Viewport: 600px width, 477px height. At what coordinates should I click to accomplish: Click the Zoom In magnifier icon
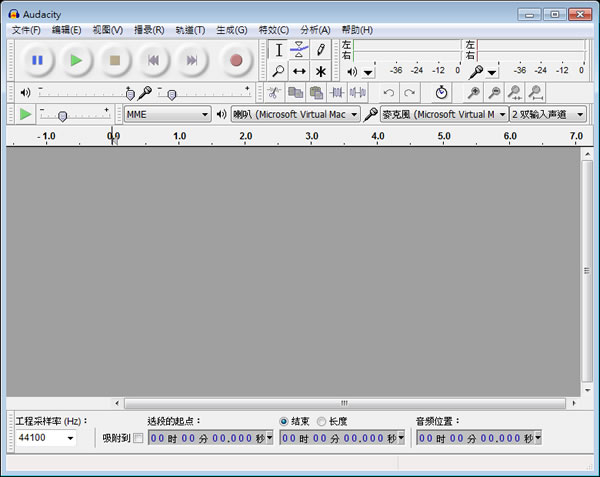pos(474,93)
